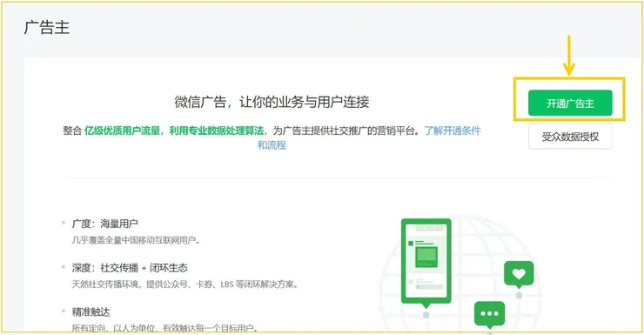Click the 深度：社交传播 + 闭环生态 title
The width and height of the screenshot is (644, 335).
pos(130,268)
